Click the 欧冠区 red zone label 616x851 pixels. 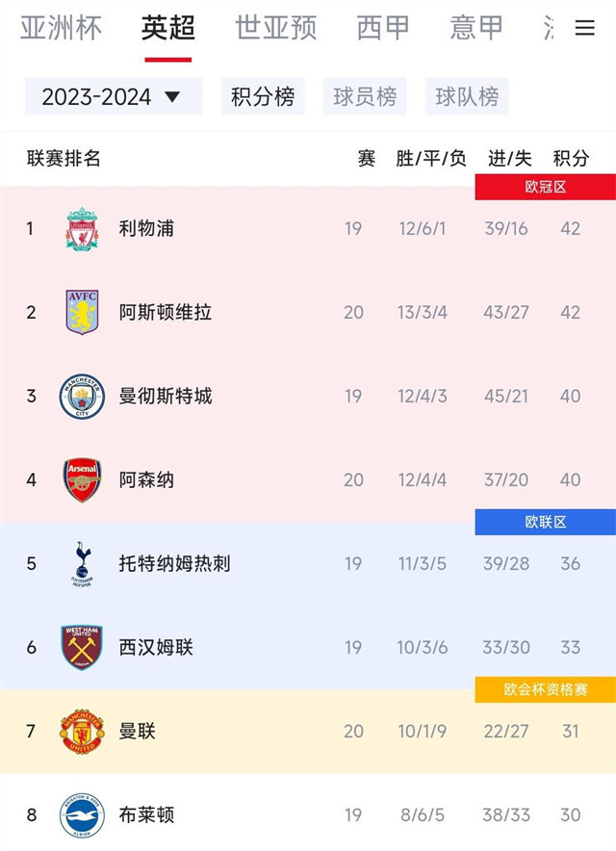click(x=545, y=187)
